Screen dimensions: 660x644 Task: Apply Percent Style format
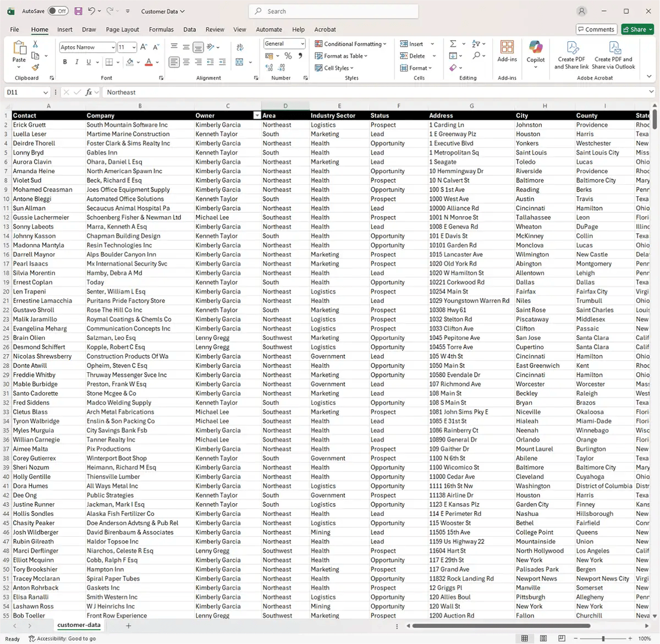288,56
